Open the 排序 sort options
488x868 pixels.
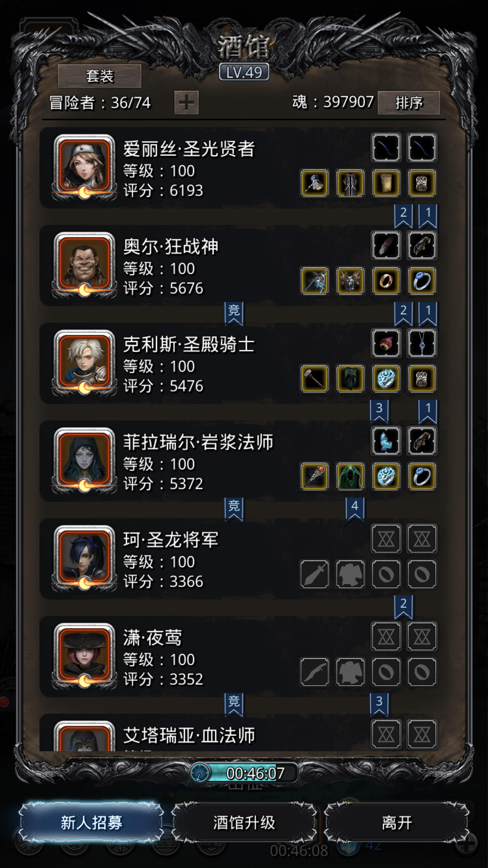click(409, 103)
